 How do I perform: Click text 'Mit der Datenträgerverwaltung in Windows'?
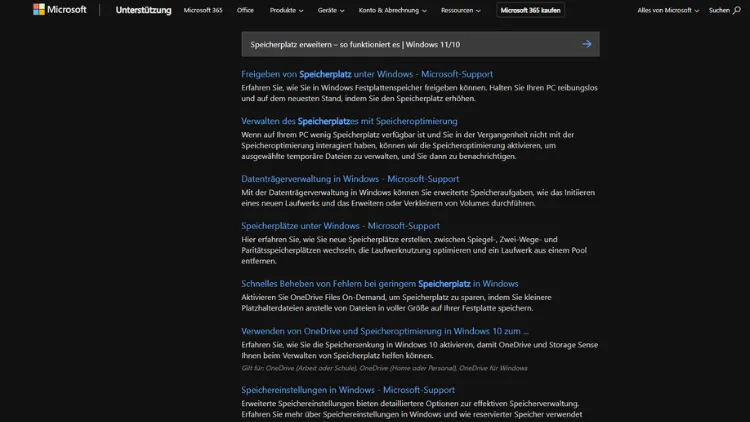click(418, 198)
